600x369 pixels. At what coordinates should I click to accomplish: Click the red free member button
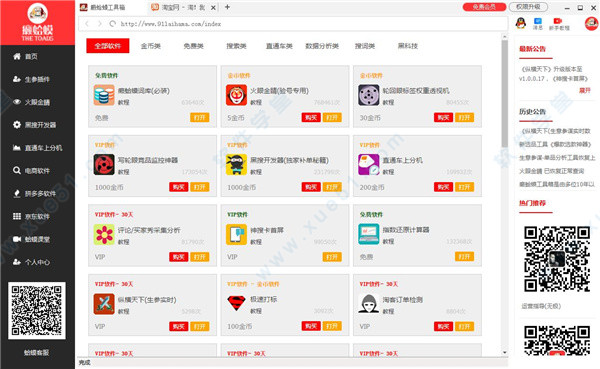pyautogui.click(x=484, y=7)
